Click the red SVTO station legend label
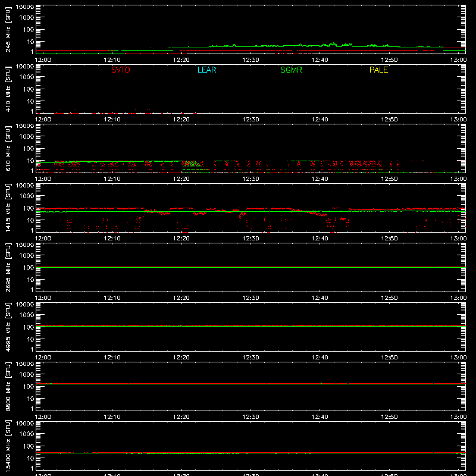This screenshot has width=476, height=476. click(121, 70)
